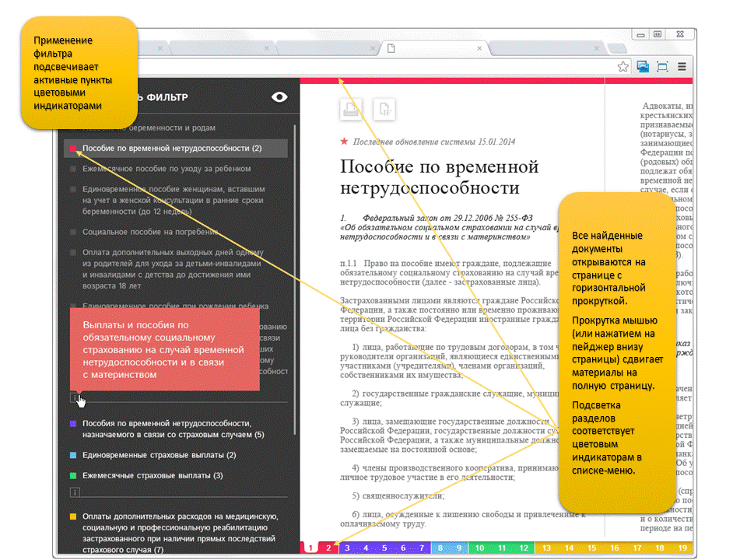
Task: Go to page 13 in the pager
Action: pos(546,548)
